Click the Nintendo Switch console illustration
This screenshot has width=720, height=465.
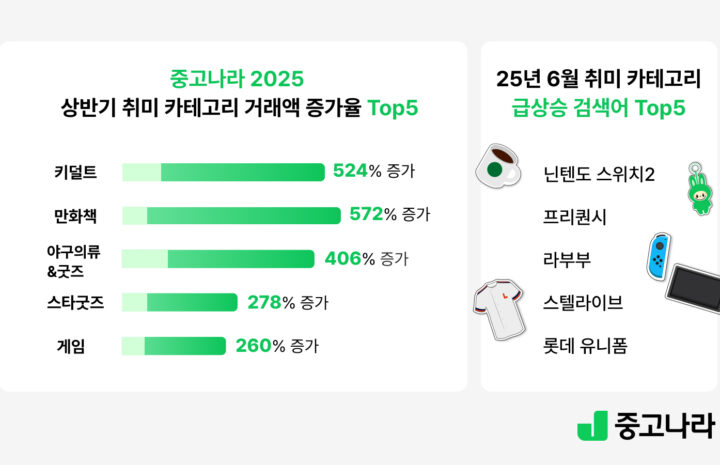coord(694,289)
